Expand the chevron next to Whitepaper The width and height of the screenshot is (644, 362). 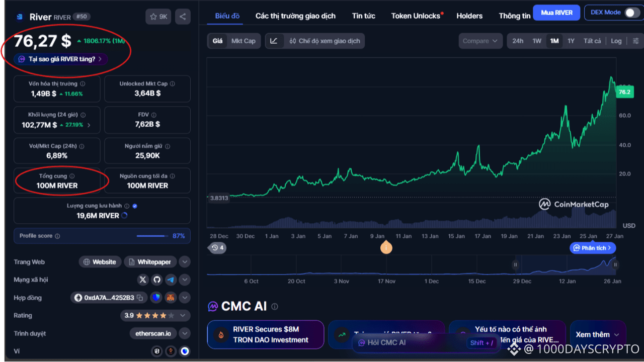pos(185,261)
